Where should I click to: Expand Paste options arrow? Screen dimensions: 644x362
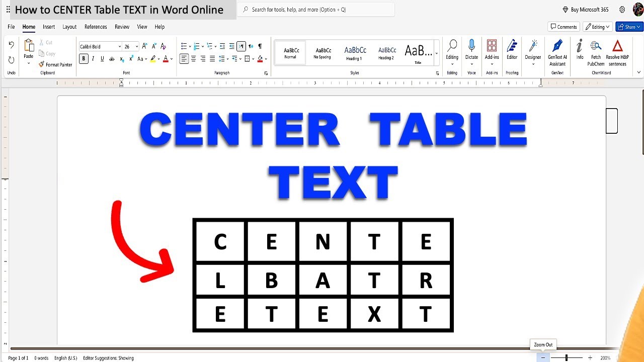click(x=29, y=64)
